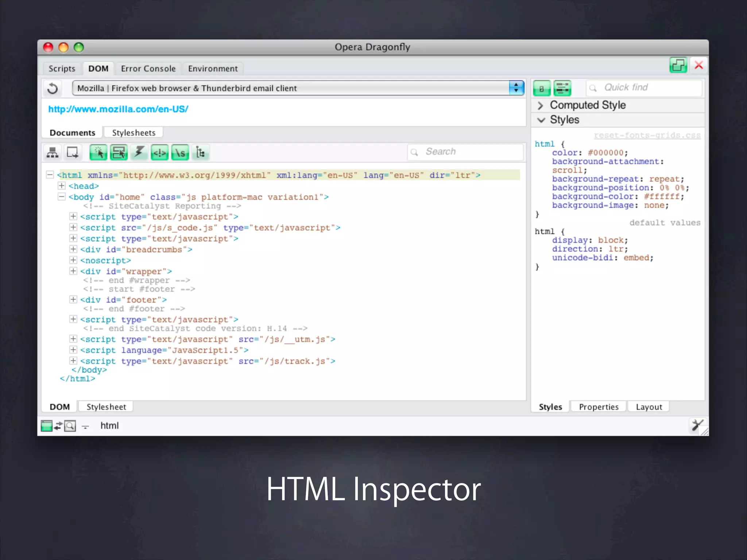Select the Documents tab
This screenshot has height=560, width=747.
point(73,133)
